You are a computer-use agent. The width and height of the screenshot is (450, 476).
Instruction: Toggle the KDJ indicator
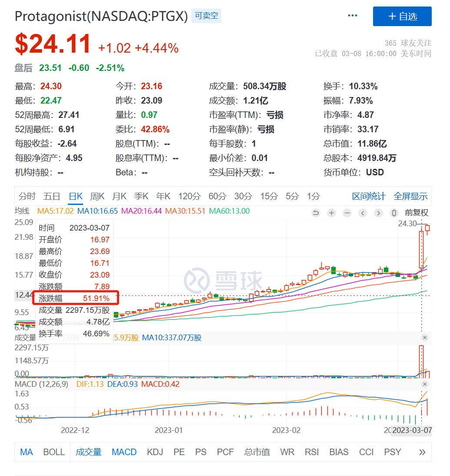(x=155, y=452)
